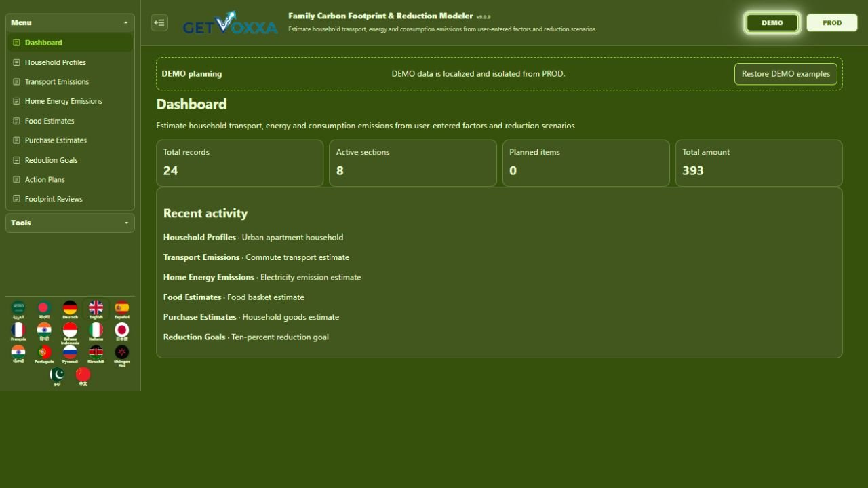Go to Food Estimates
Viewport: 868px width, 488px height.
[70, 121]
